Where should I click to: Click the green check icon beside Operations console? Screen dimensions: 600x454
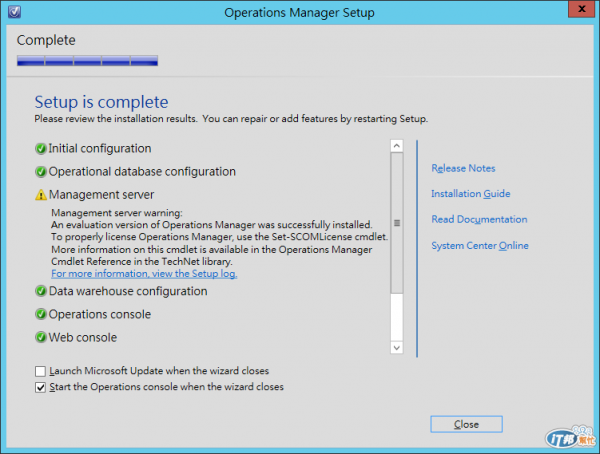click(x=41, y=314)
